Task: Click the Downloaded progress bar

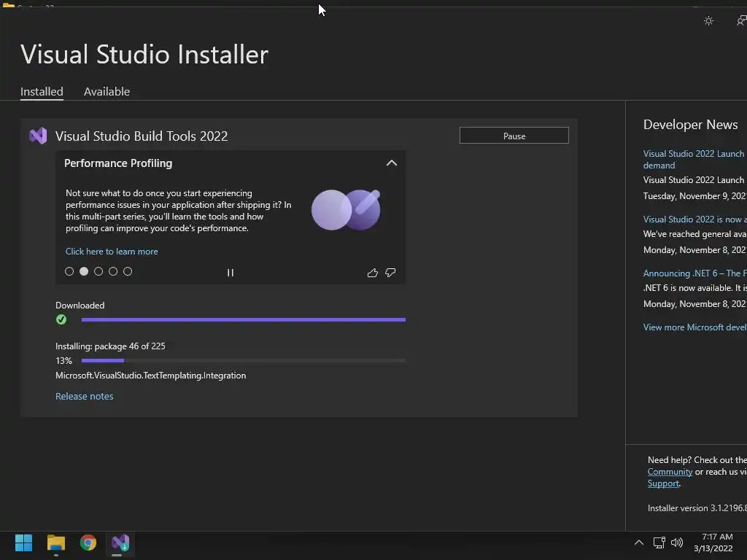Action: pyautogui.click(x=244, y=320)
